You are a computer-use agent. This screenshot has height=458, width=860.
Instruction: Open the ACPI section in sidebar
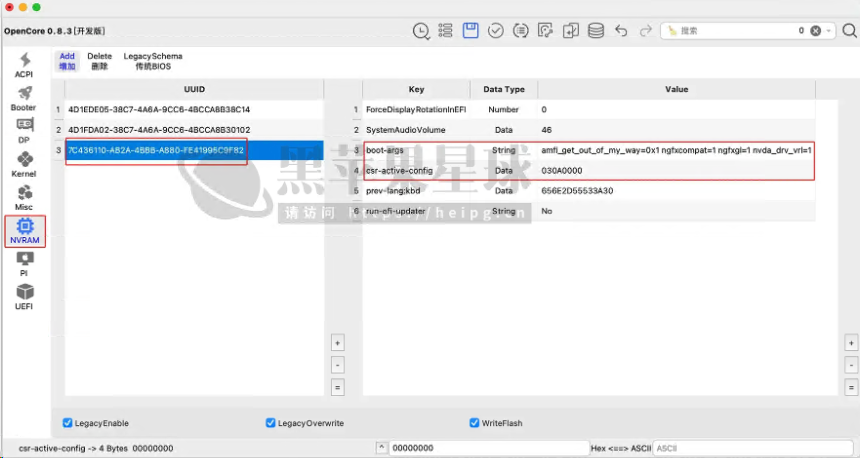25,65
